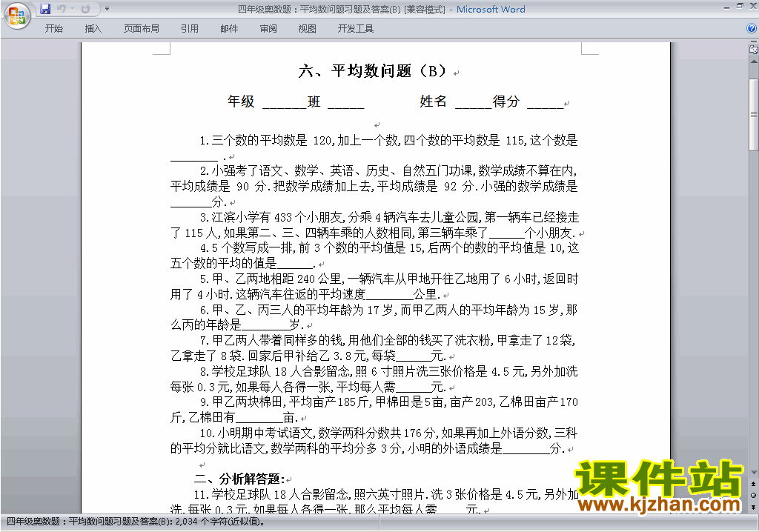Restore down the Word window
The height and width of the screenshot is (532, 759).
coord(740,7)
